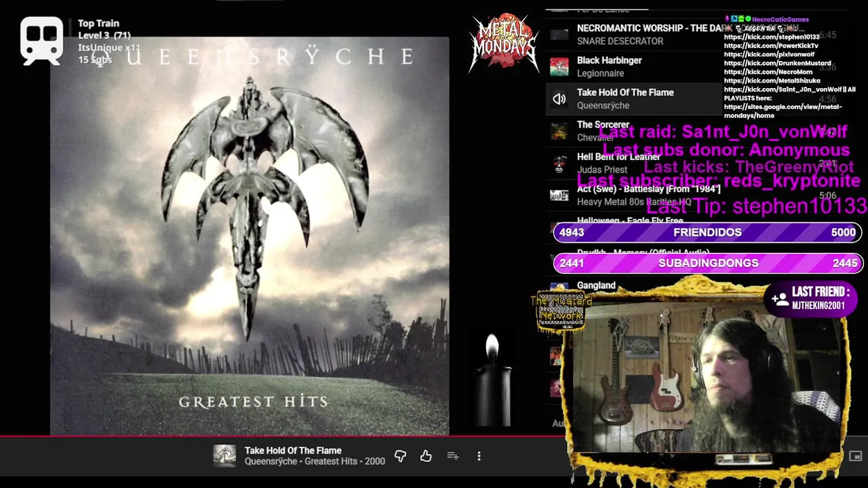Open the kick.com/PowerKickTv chat link
Viewport: 868px width, 488px height.
[x=771, y=45]
